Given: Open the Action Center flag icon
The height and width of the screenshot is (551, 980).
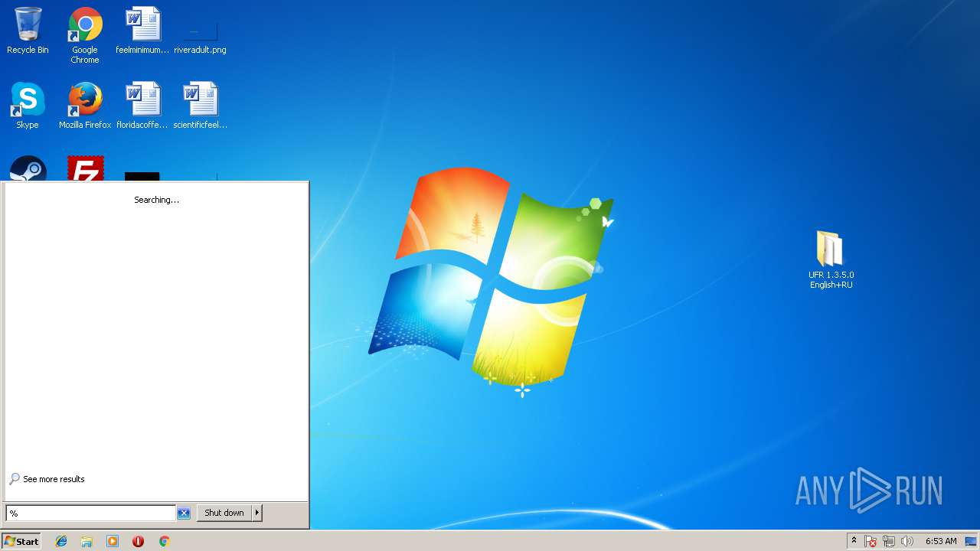Looking at the screenshot, I should (x=871, y=541).
